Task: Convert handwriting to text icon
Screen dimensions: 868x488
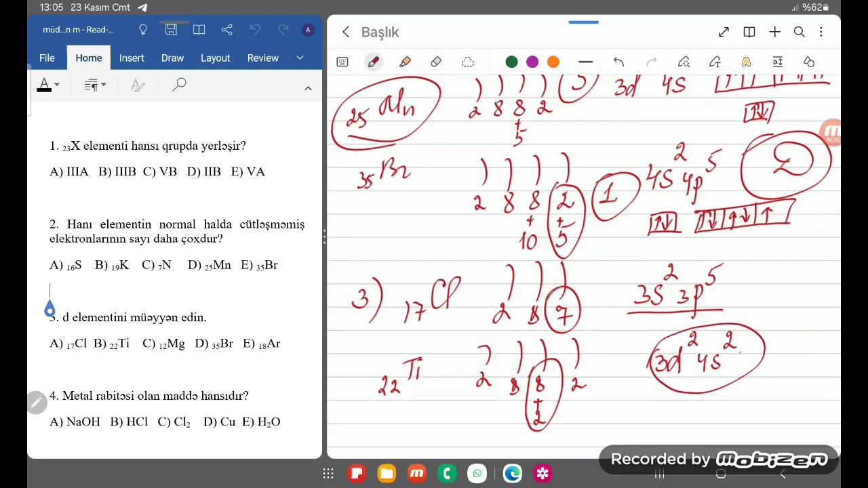Action: tap(715, 62)
